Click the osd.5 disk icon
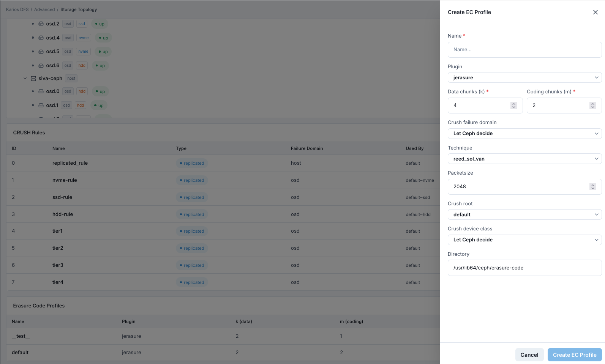 (x=41, y=52)
